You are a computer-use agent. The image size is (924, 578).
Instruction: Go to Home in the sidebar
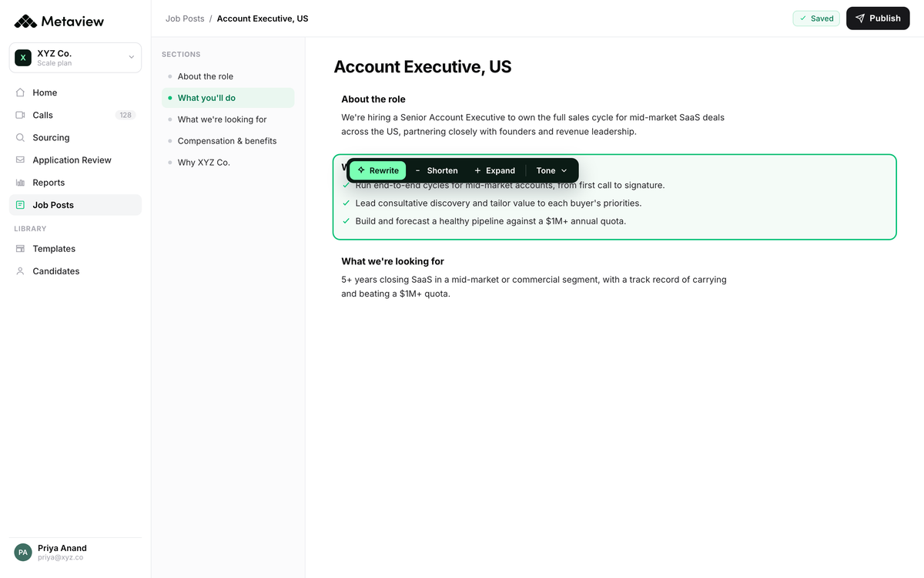pos(75,92)
